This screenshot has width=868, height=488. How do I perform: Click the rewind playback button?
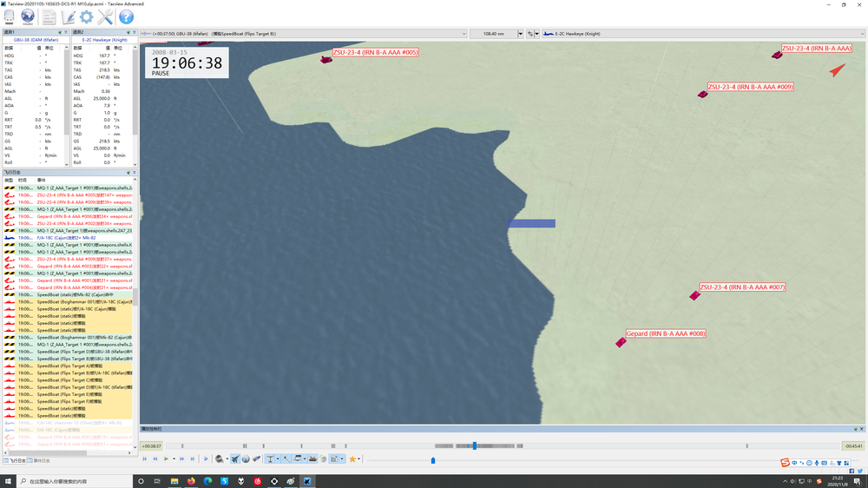tap(155, 458)
